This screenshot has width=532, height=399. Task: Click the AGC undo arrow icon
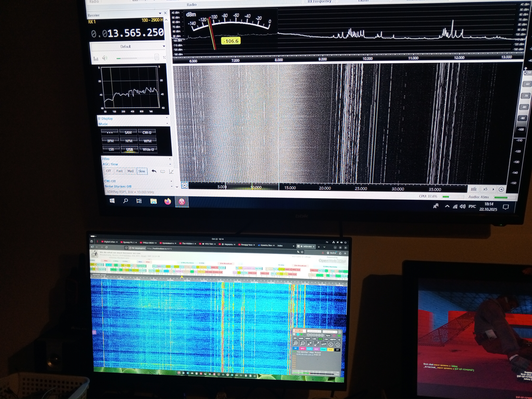[154, 171]
